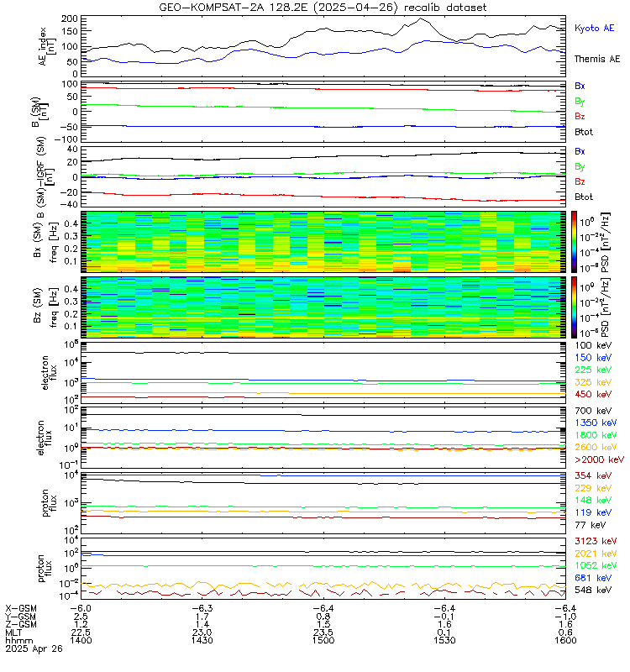Viewport: 630px width, 672px height.
Task: Click inside the Bz (SM) frequency spectrogram
Action: pyautogui.click(x=323, y=307)
